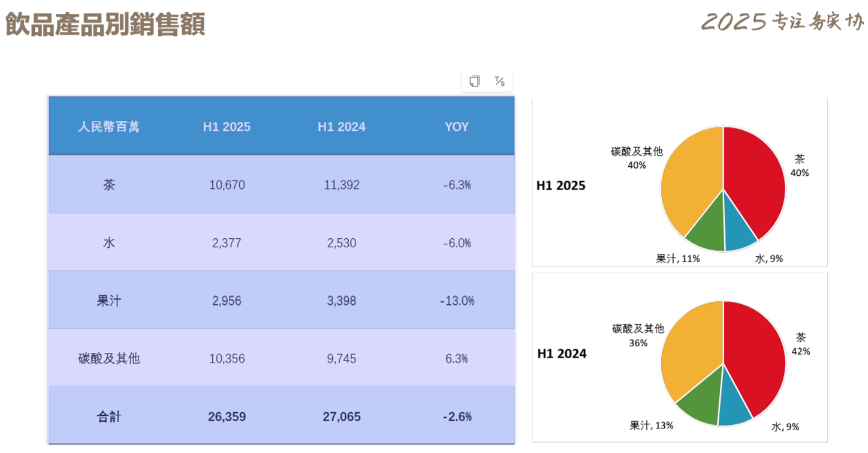Click the 26,359 total cell
Screen dimensions: 868x453
[227, 416]
